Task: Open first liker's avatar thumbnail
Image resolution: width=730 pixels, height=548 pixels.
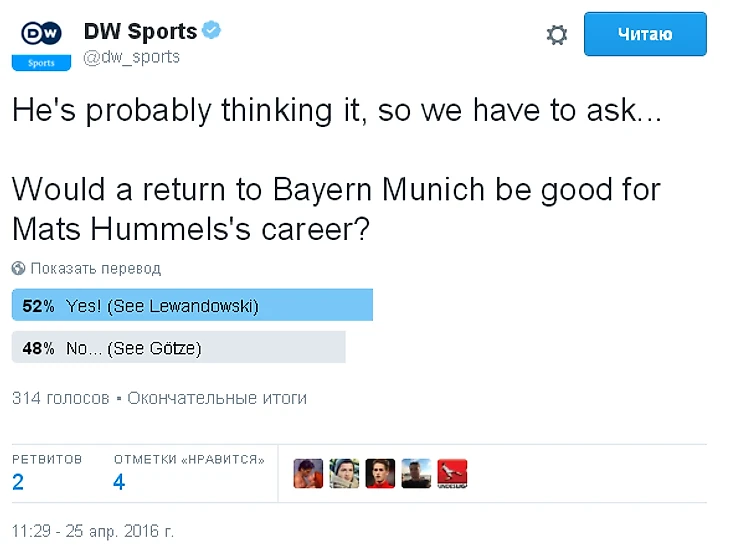Action: point(308,474)
